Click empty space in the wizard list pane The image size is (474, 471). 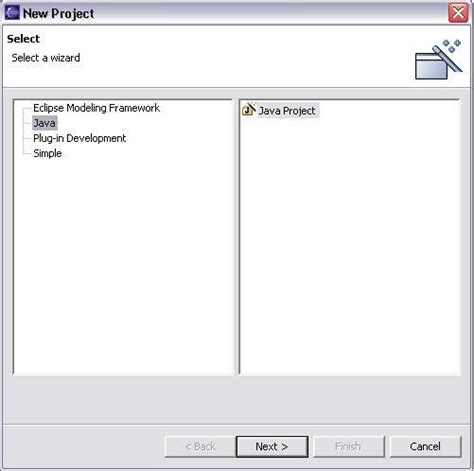(350, 247)
